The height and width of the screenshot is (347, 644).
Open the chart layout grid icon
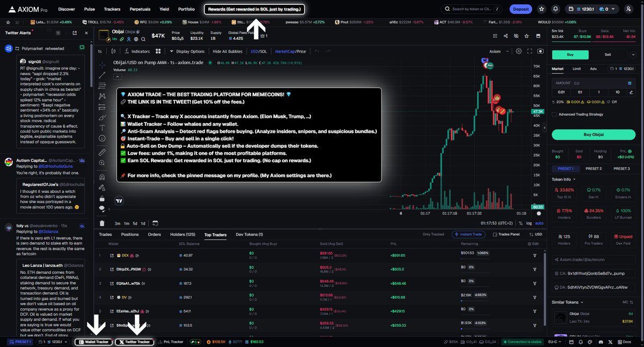[x=158, y=52]
